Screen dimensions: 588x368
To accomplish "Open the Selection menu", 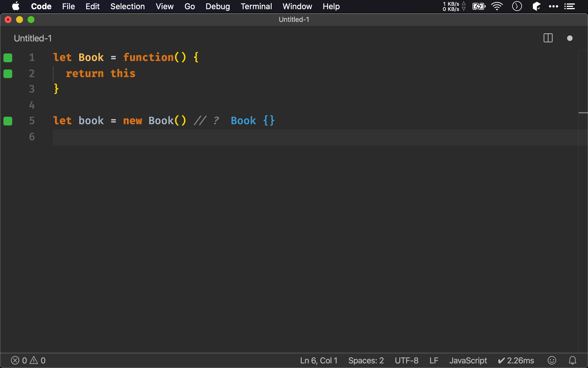I will coord(127,6).
